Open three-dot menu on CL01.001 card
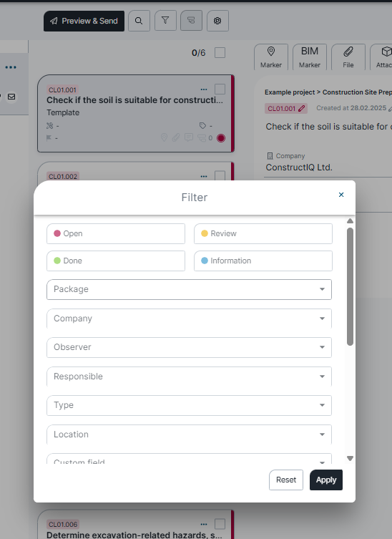Viewport: 392px width, 539px height. coord(204,89)
